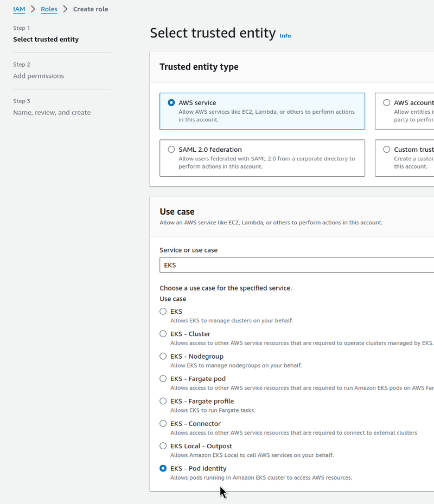Screen dimensions: 434x504
Task: Choose the EKS - Cluster use case
Action: [x=163, y=334]
